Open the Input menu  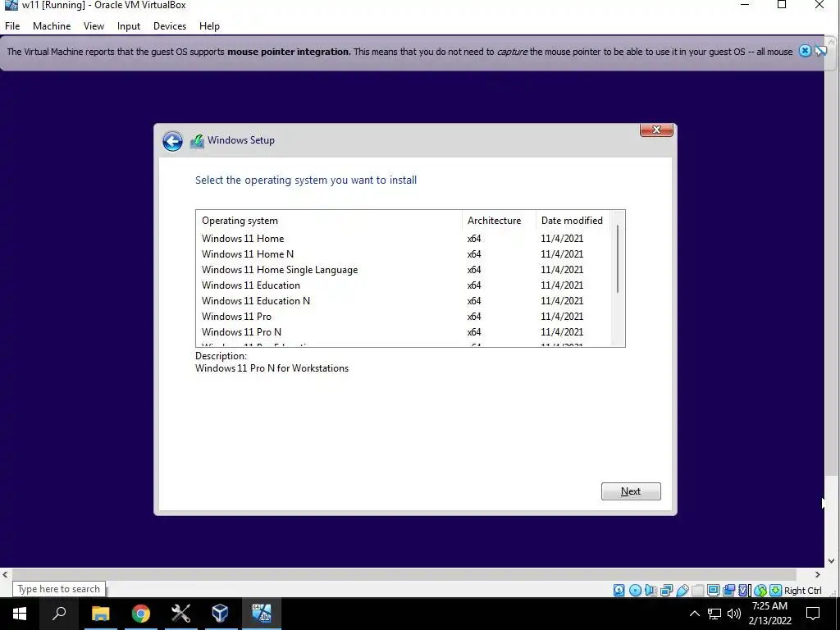(129, 25)
